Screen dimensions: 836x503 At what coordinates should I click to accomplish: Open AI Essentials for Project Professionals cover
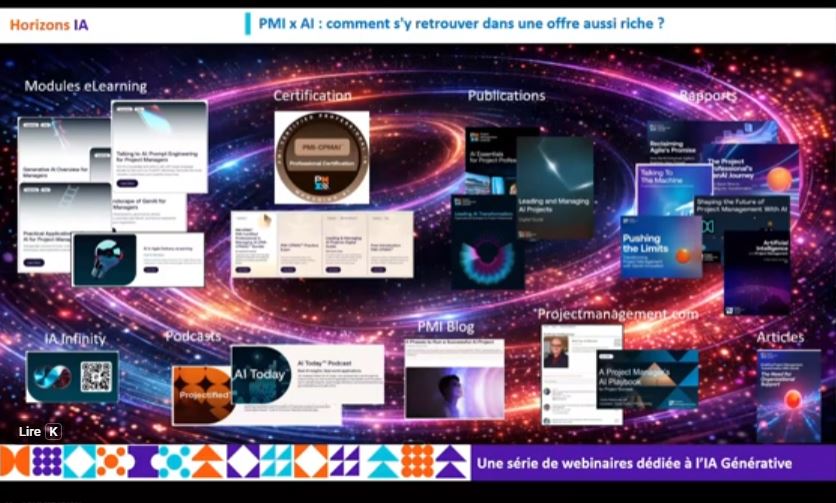pos(491,160)
